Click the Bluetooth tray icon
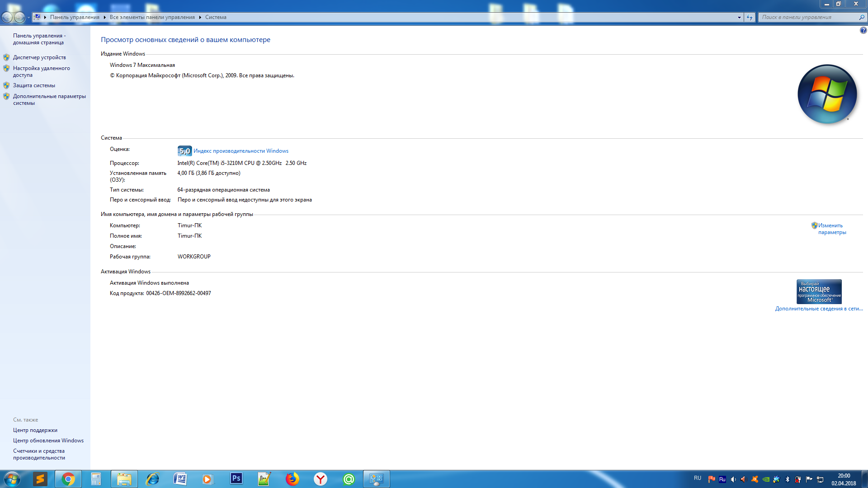Screen dimensions: 868x488 [787, 479]
